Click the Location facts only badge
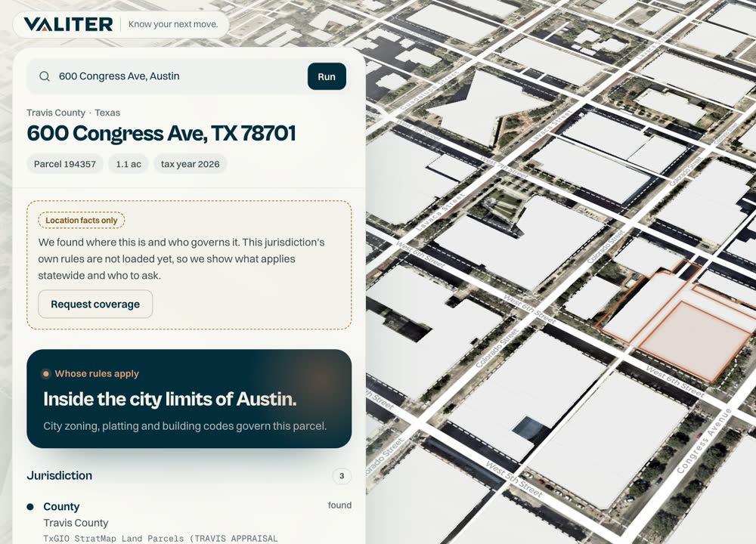Image resolution: width=756 pixels, height=544 pixels. pos(82,220)
